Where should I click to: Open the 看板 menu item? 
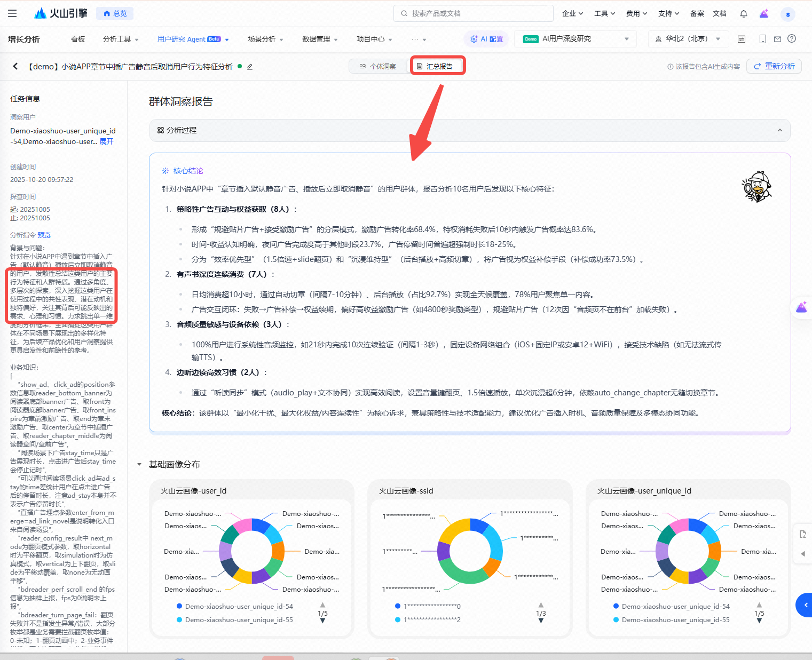78,39
